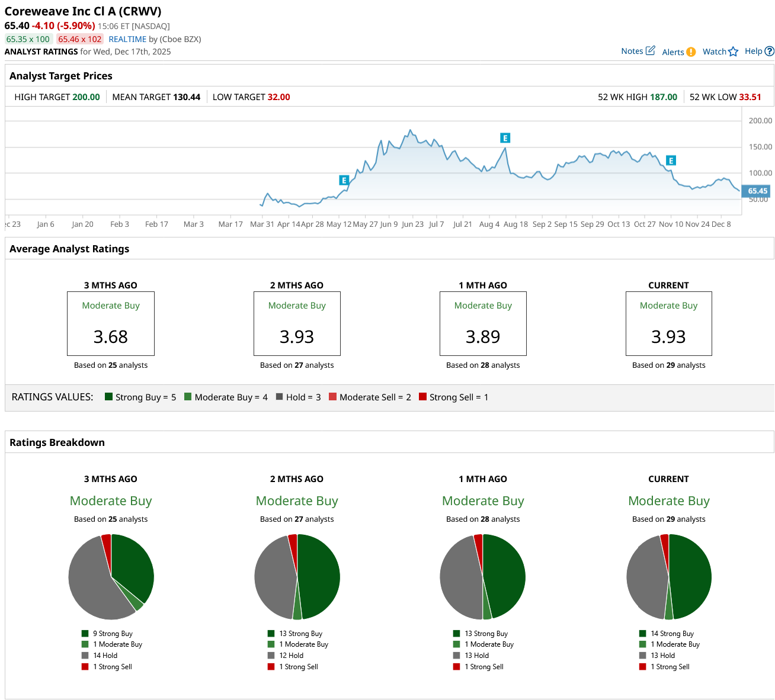Click the 1 MTH AGO rating box showing 3.89
The width and height of the screenshot is (775, 700).
pyautogui.click(x=483, y=323)
